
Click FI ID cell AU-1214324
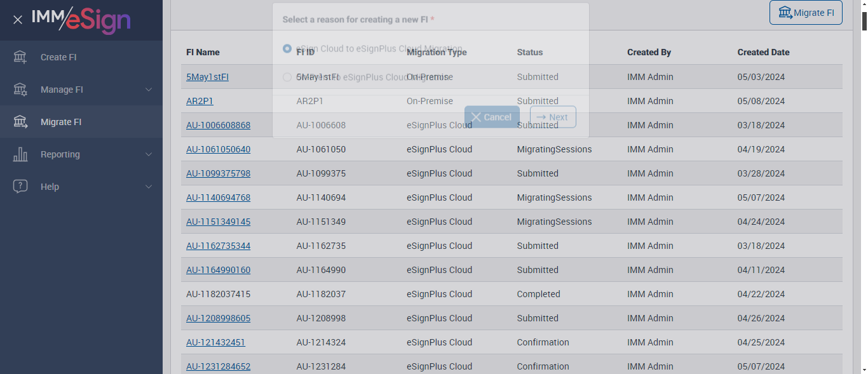[x=321, y=342]
